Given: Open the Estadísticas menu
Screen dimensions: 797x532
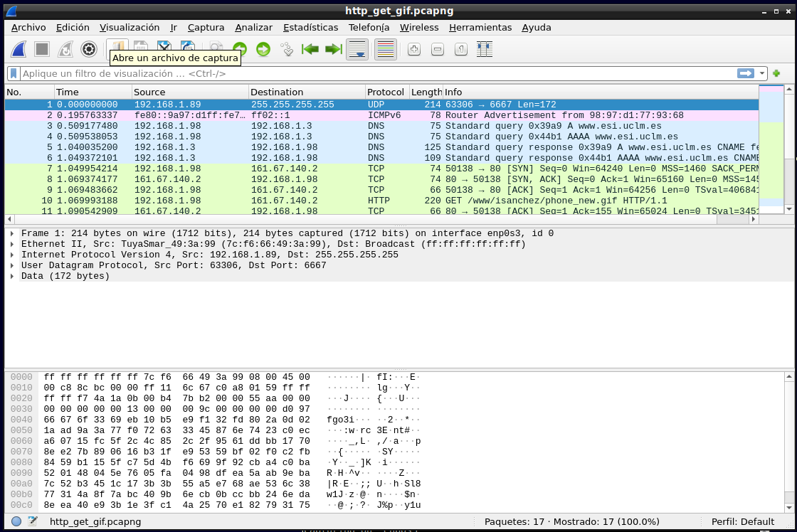Looking at the screenshot, I should pyautogui.click(x=310, y=28).
